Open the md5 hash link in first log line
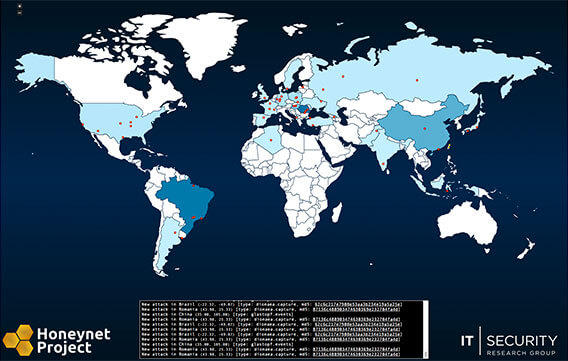 click(358, 305)
